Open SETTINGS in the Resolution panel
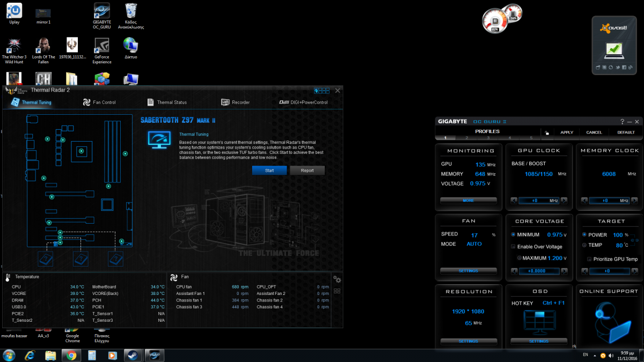 click(x=468, y=341)
